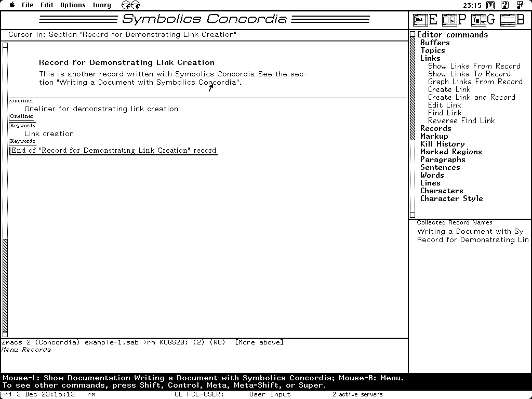Choose the Find Link command
The width and height of the screenshot is (532, 399).
pyautogui.click(x=445, y=113)
